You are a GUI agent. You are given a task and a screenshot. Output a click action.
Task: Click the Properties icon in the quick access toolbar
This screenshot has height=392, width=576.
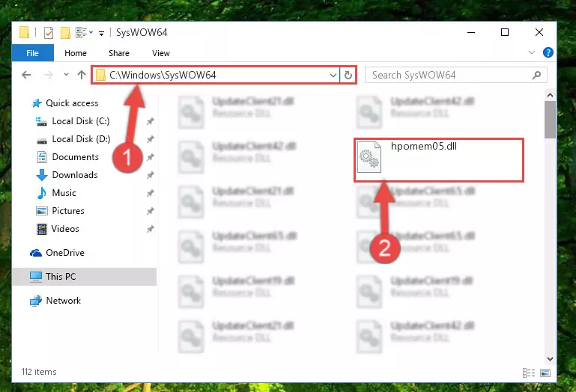click(x=49, y=33)
